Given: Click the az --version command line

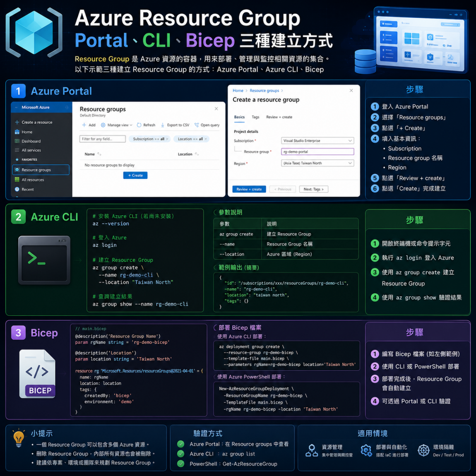Looking at the screenshot, I should pyautogui.click(x=111, y=224).
